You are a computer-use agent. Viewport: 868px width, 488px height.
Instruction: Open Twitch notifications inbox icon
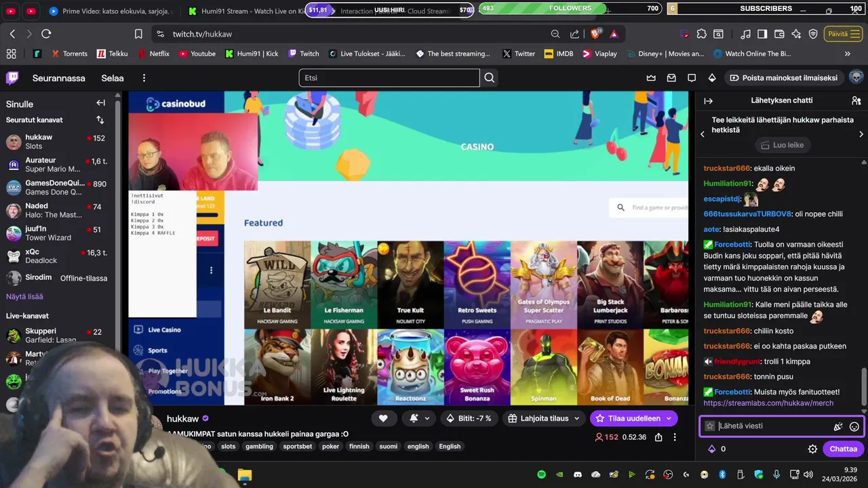671,78
